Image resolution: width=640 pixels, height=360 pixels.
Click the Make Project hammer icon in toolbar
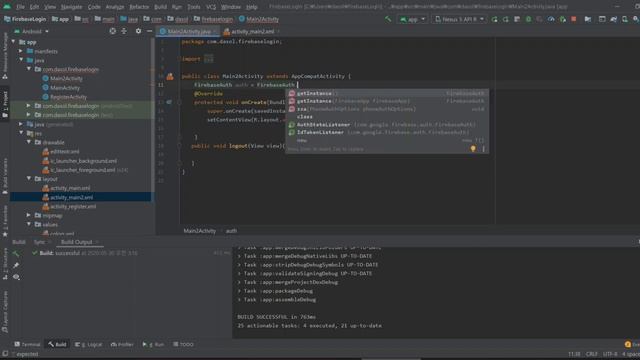click(388, 19)
